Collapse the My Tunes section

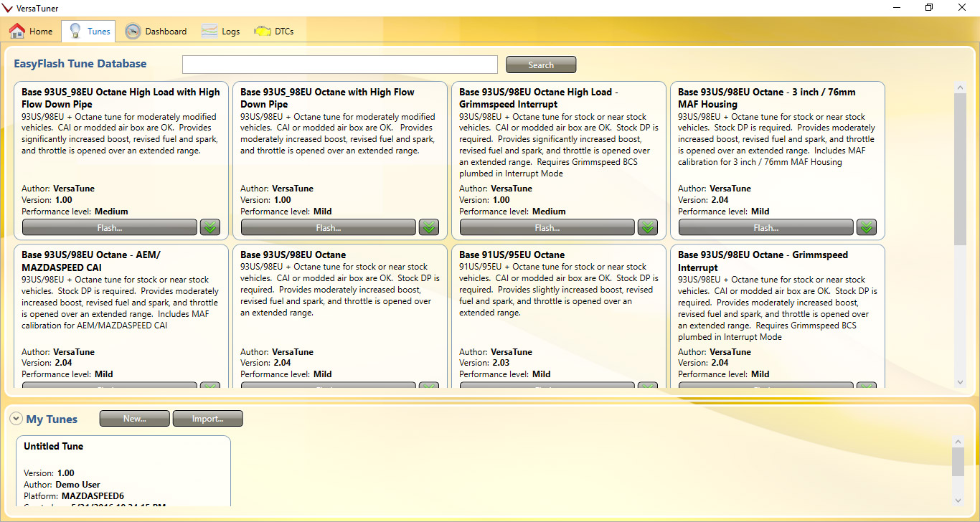pyautogui.click(x=16, y=419)
